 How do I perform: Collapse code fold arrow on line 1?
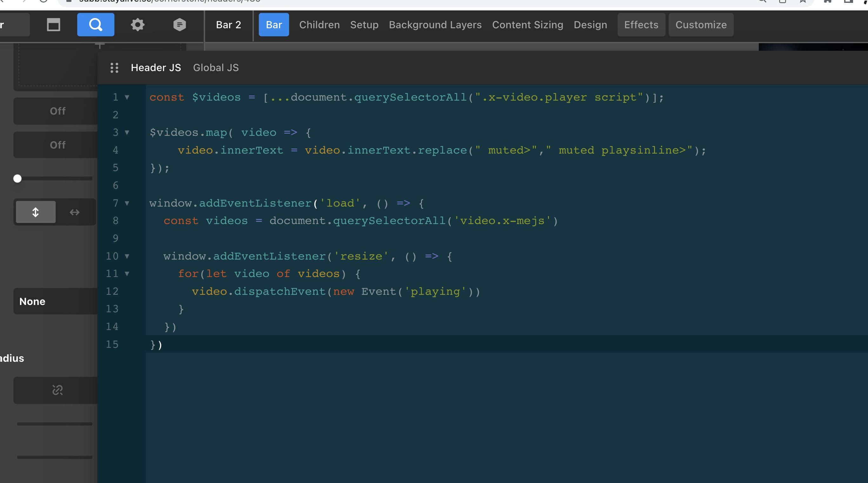127,97
